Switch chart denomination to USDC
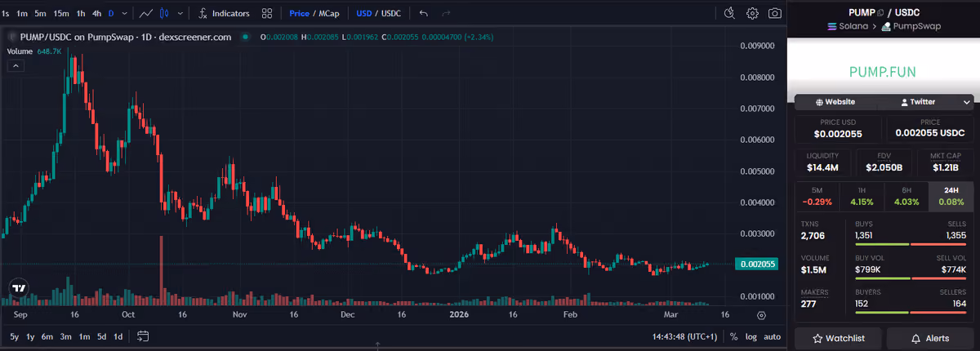 point(391,13)
